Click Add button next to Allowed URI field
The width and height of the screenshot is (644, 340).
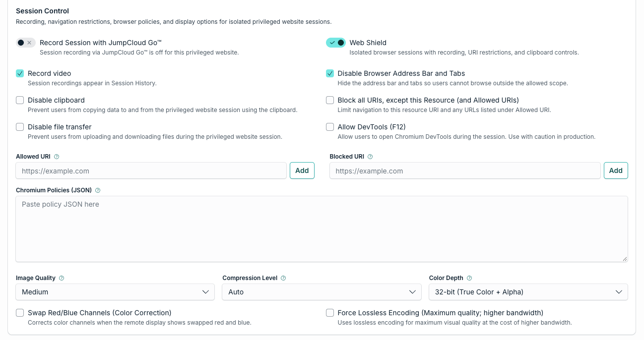[302, 170]
